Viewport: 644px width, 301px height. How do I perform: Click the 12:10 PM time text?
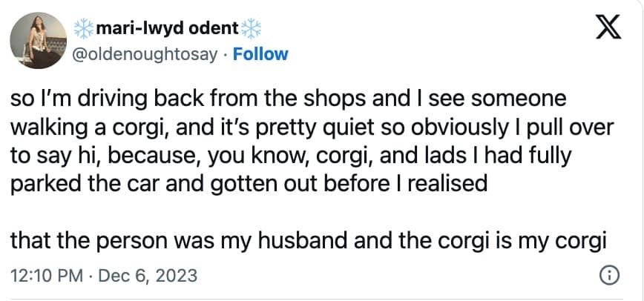47,276
